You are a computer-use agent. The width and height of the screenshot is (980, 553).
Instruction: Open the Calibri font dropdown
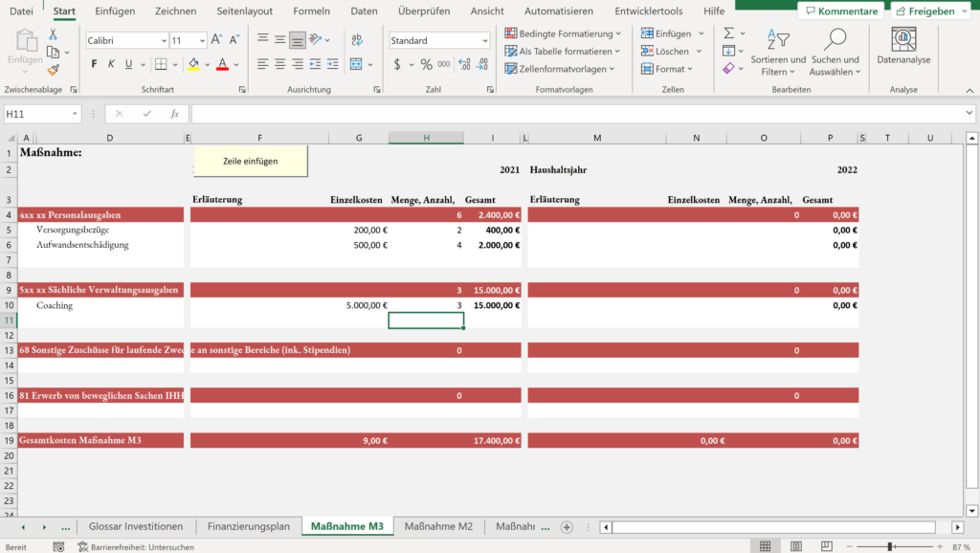[164, 42]
